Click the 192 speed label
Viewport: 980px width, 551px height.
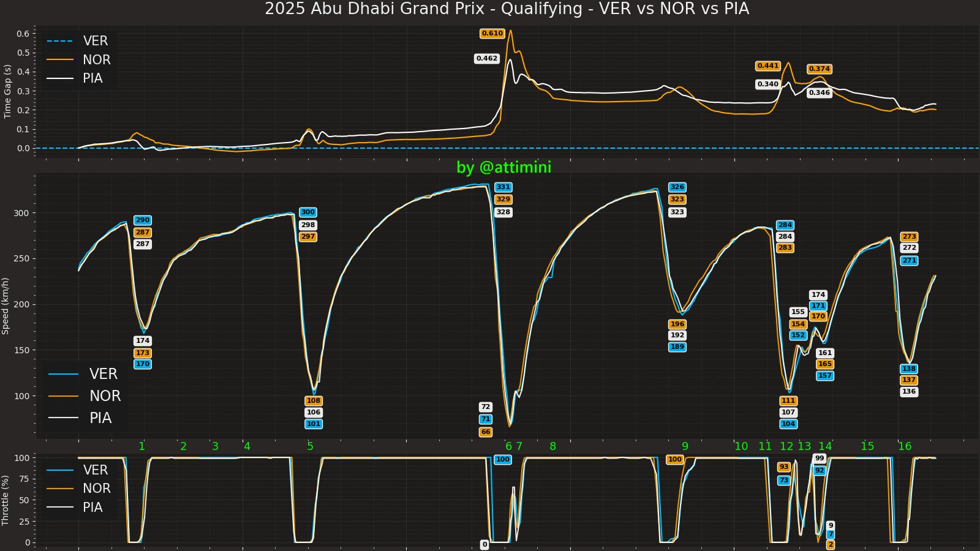677,335
